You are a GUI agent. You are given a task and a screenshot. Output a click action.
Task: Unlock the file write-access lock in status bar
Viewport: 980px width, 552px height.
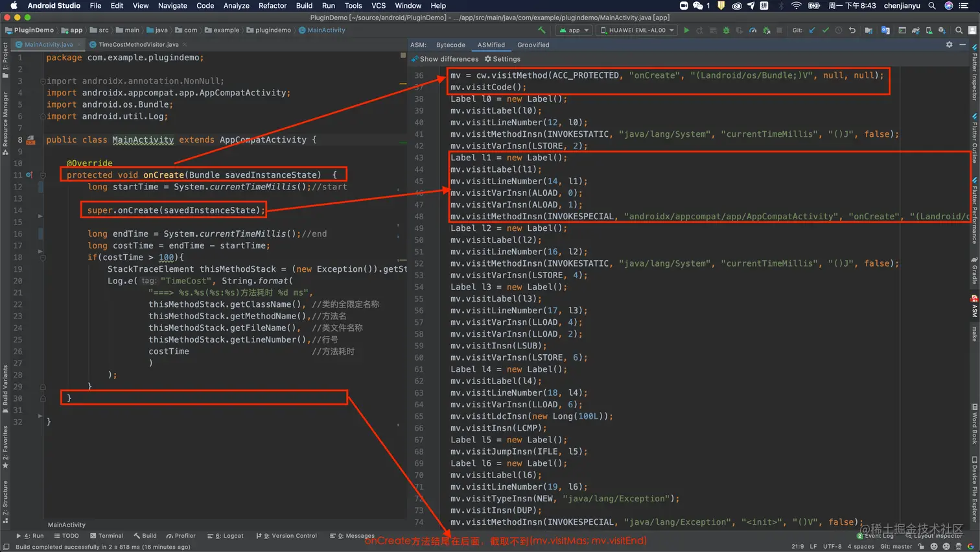[x=921, y=547]
